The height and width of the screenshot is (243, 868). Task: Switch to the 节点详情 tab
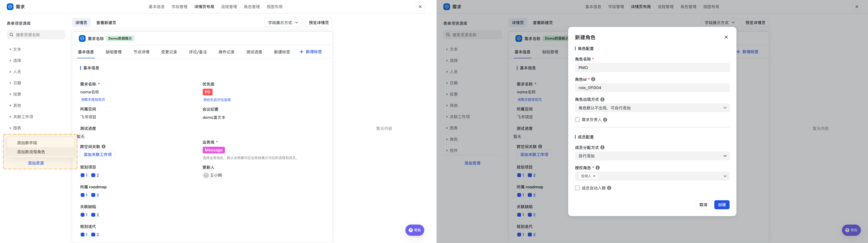point(142,52)
